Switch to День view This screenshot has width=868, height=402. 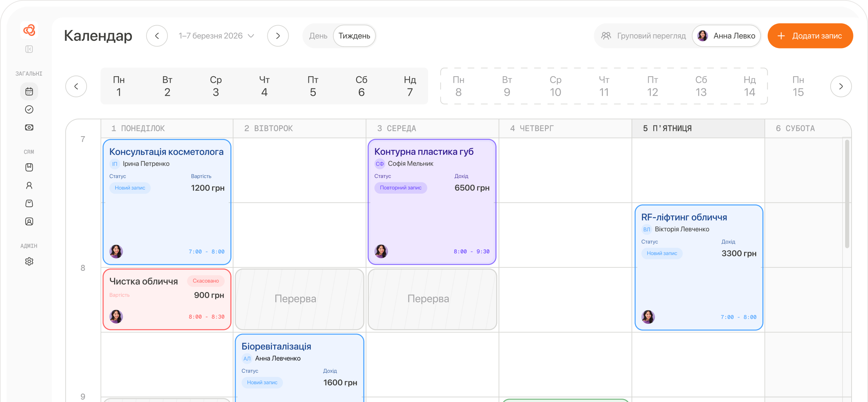[x=318, y=36]
